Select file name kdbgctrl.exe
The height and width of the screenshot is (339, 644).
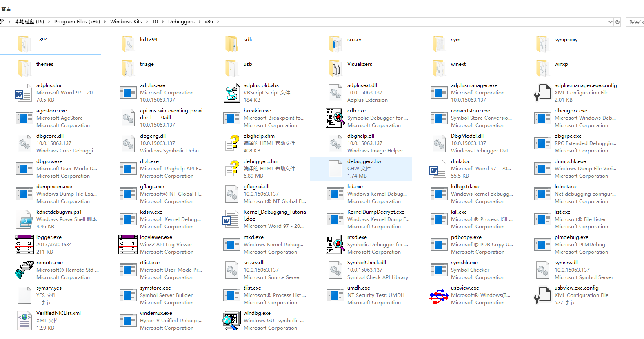pos(466,187)
